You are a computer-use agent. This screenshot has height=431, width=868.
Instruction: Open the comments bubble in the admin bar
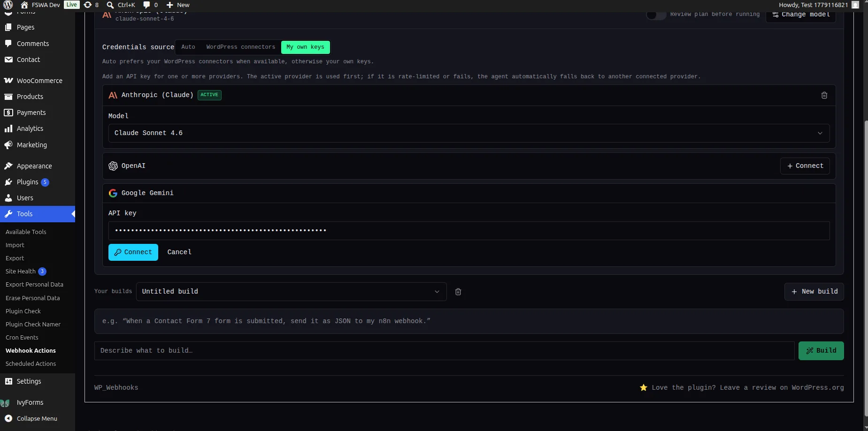147,5
